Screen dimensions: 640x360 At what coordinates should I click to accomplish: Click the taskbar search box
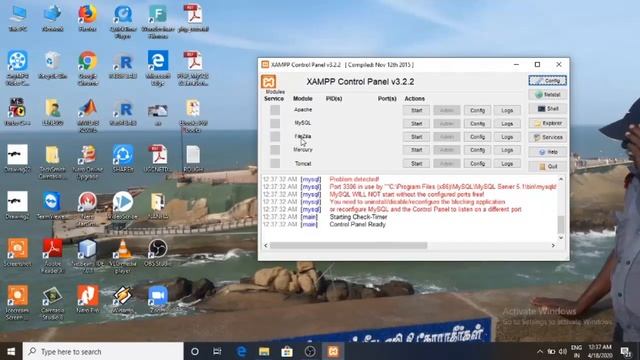click(103, 351)
